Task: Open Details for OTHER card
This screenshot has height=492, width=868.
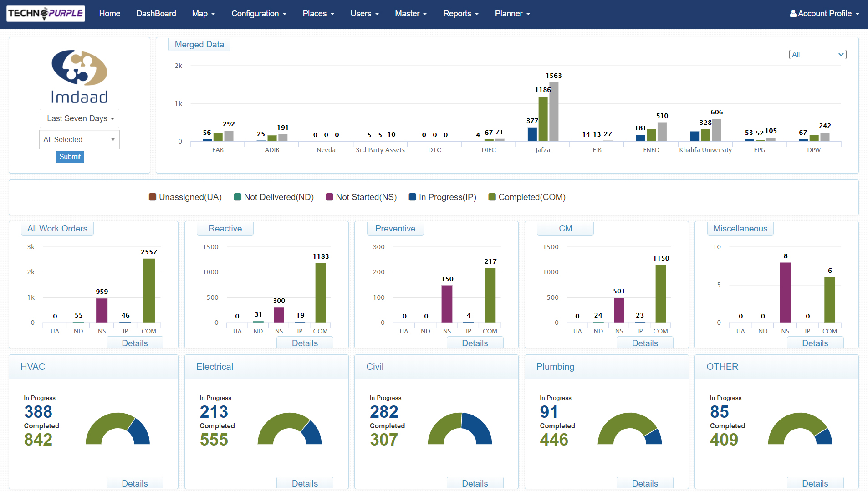Action: coord(815,483)
